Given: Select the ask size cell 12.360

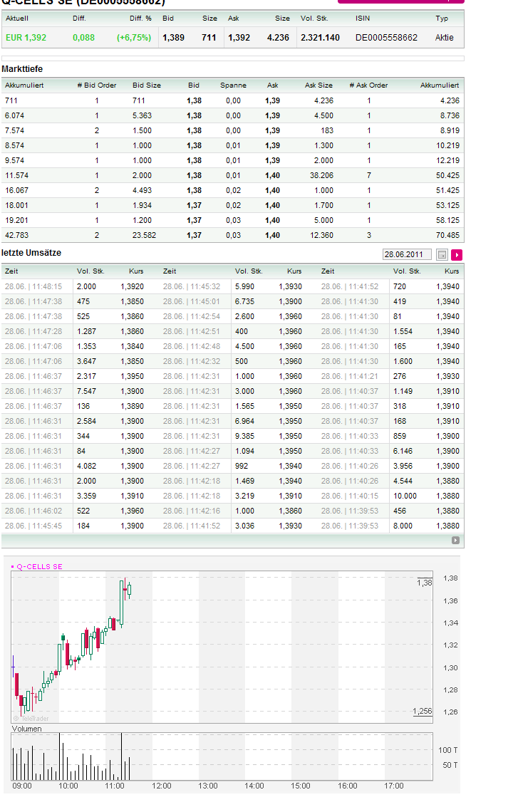Looking at the screenshot, I should pyautogui.click(x=321, y=235).
